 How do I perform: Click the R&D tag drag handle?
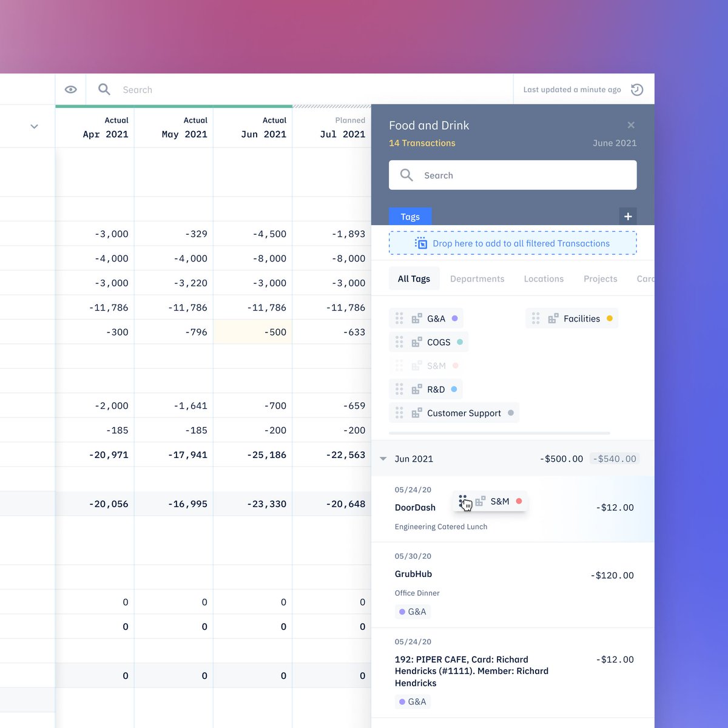click(x=399, y=389)
